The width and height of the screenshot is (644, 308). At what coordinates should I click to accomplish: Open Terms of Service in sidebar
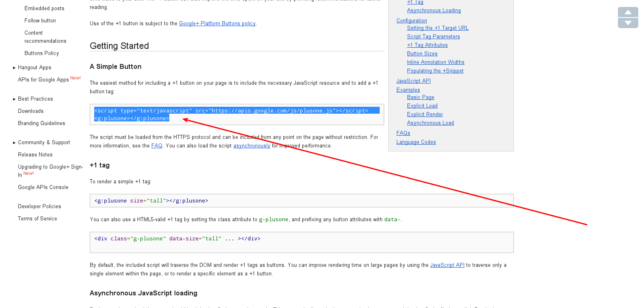(x=38, y=219)
